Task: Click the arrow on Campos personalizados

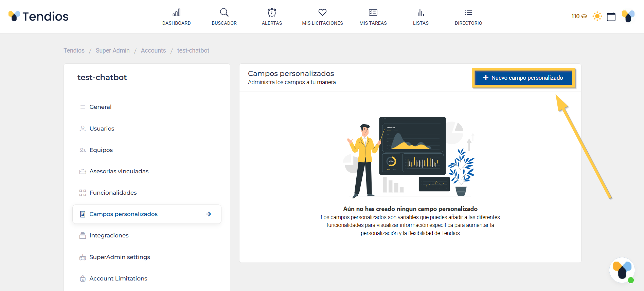Action: 209,214
